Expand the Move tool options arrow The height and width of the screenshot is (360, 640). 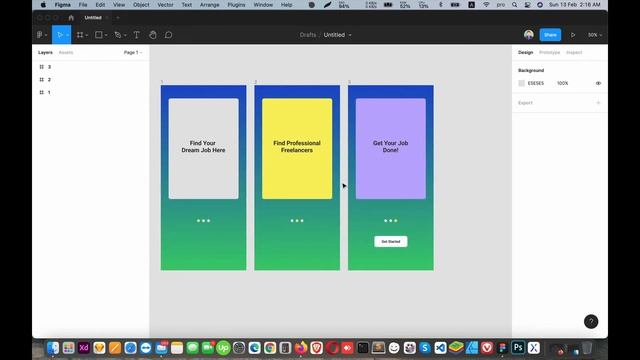[x=67, y=36]
